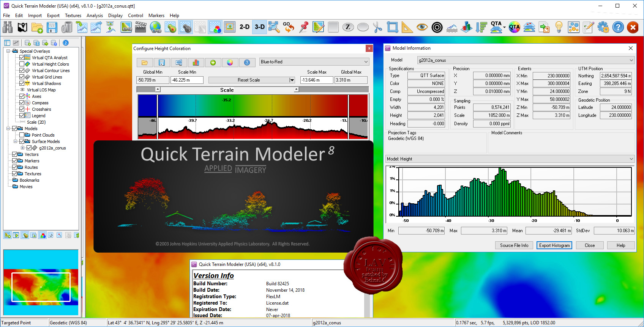
Task: Toggle Compass overlay checkbox
Action: (x=22, y=103)
